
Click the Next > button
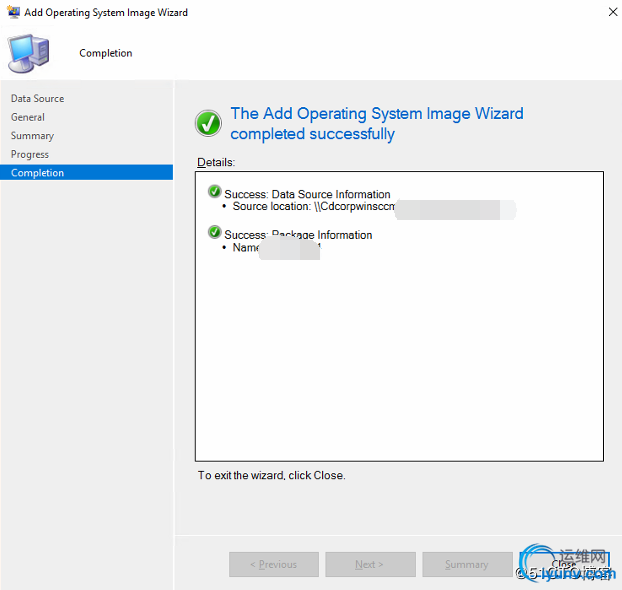(370, 564)
